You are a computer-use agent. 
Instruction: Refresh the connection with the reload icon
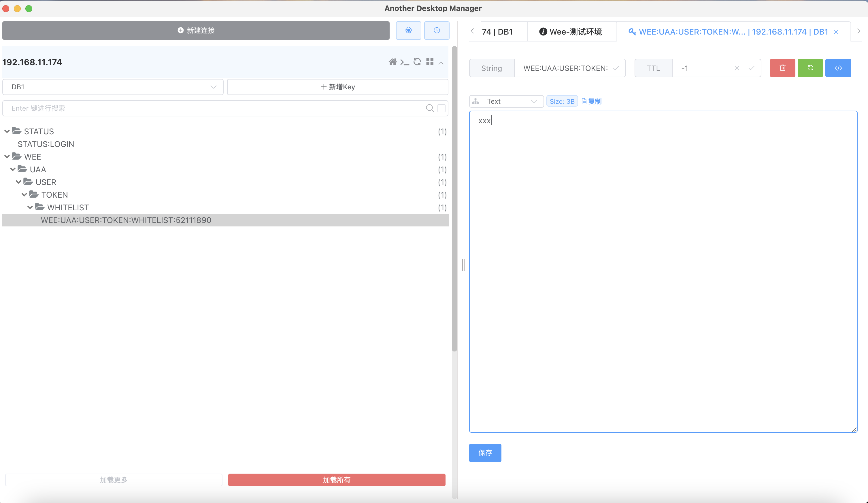pyautogui.click(x=417, y=62)
